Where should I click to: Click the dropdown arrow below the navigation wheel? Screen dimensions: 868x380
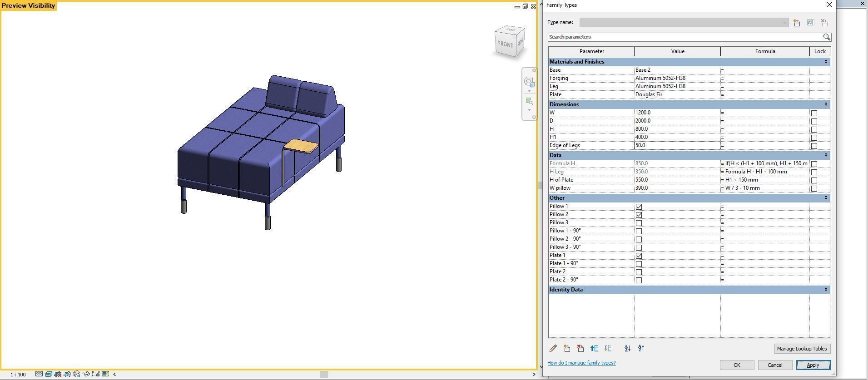tap(529, 91)
